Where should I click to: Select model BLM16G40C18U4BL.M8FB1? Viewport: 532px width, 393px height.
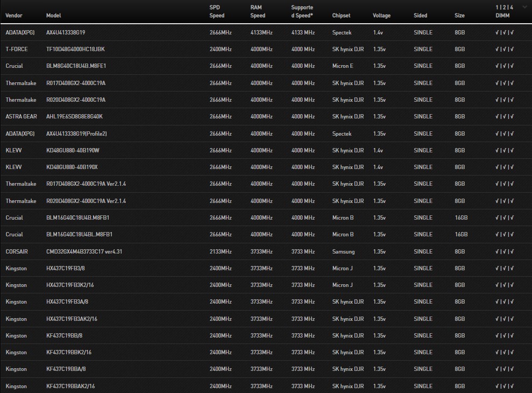(80, 234)
